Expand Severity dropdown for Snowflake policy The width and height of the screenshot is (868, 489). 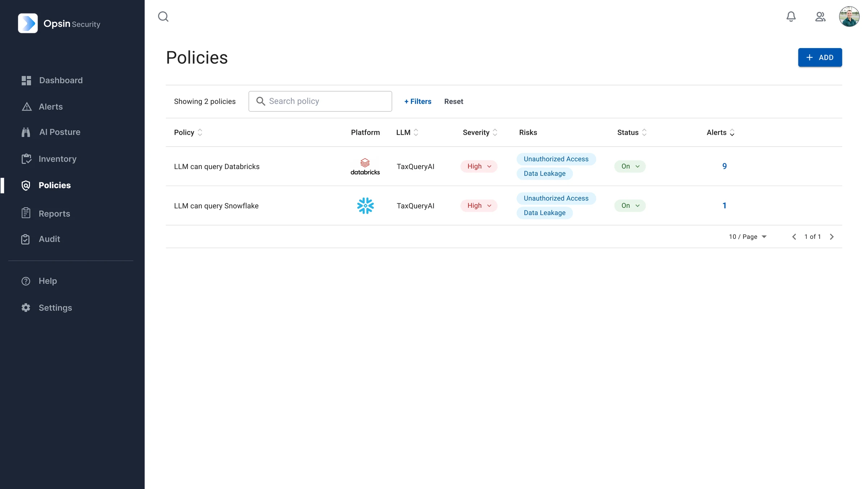click(479, 206)
